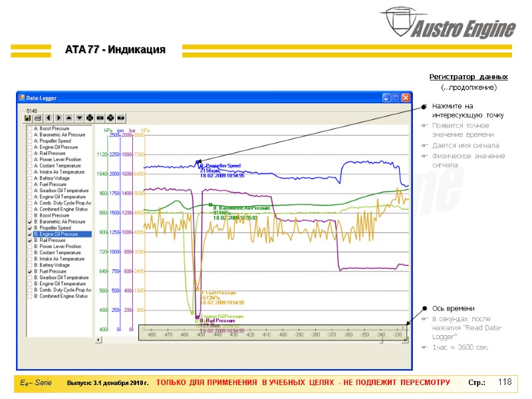Click the '915hPa' value label

[221, 213]
